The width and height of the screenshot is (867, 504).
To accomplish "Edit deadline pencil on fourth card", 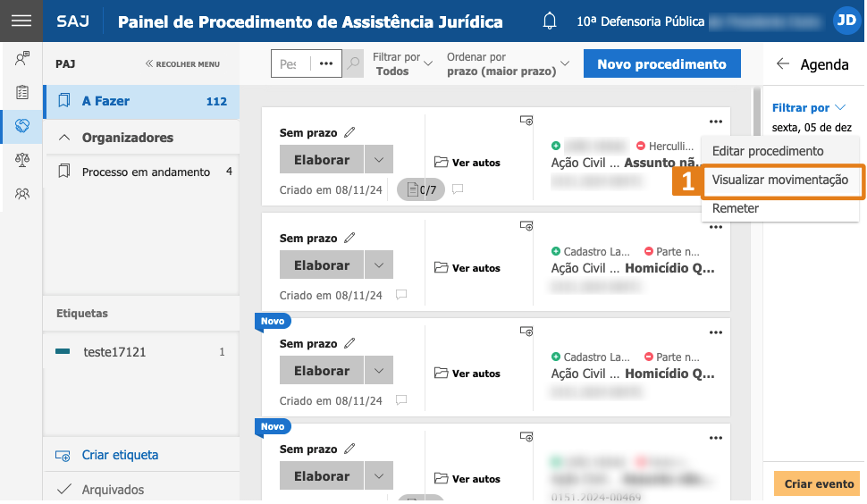I will 349,449.
